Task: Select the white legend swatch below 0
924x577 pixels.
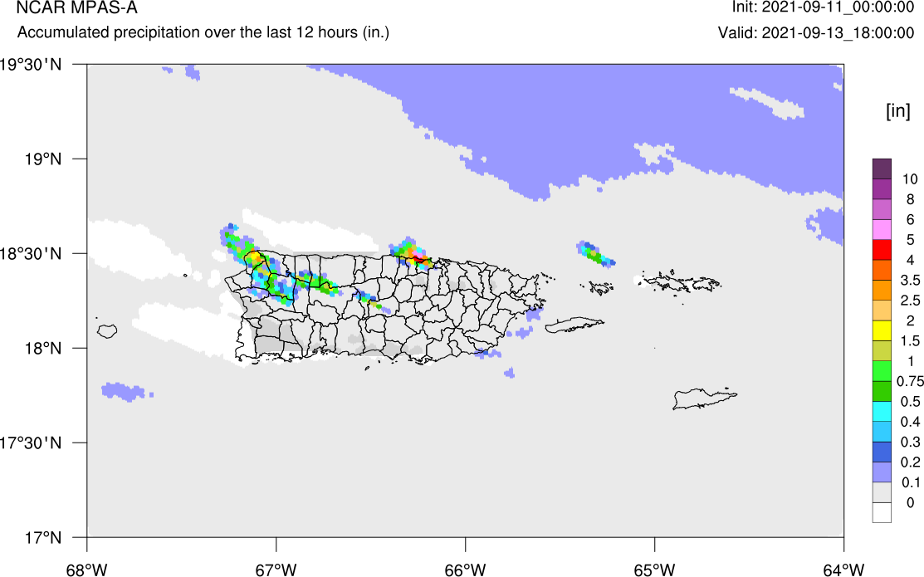Action: click(882, 512)
